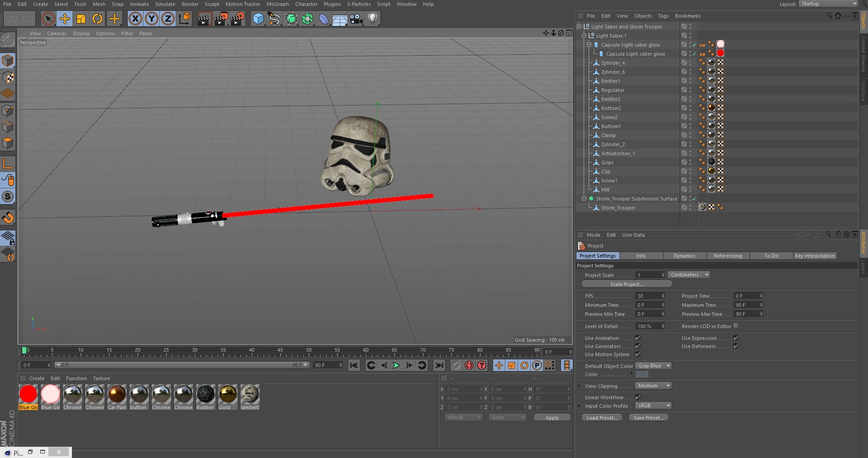Viewport: 868px width, 458px height.
Task: Select the Move tool in top toolbar
Action: point(65,19)
